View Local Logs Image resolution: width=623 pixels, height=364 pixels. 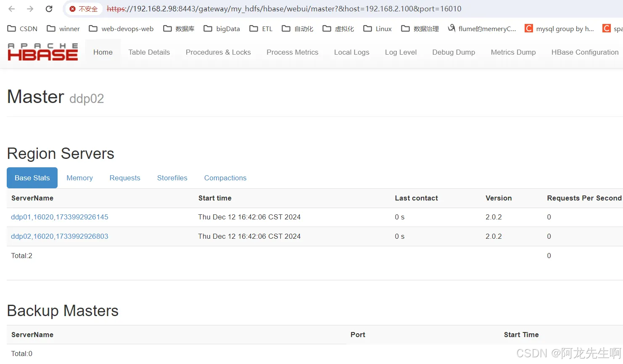click(x=351, y=52)
